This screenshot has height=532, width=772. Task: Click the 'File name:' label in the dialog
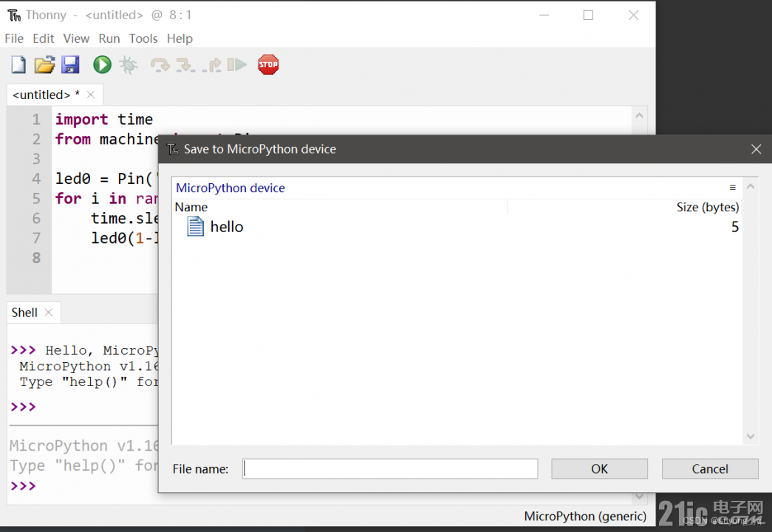tap(200, 469)
